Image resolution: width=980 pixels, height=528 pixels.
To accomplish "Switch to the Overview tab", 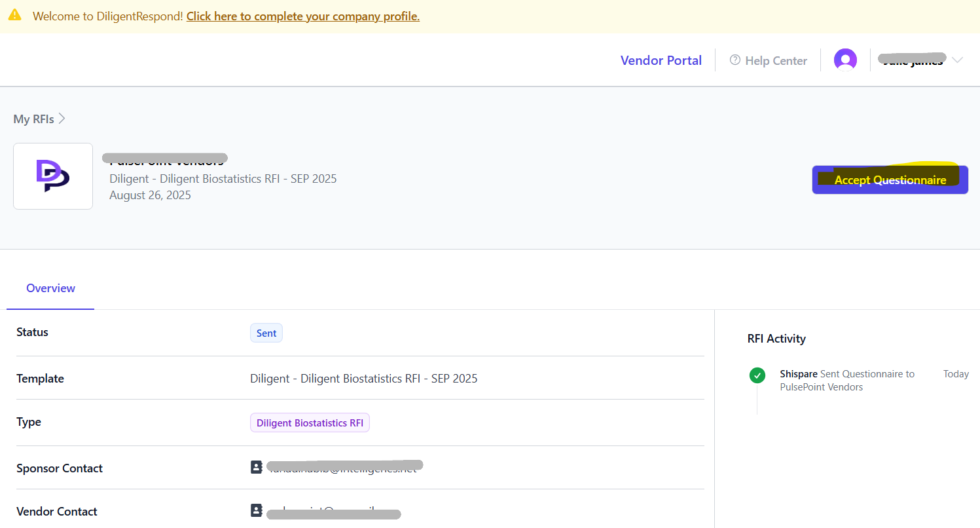I will click(x=50, y=288).
